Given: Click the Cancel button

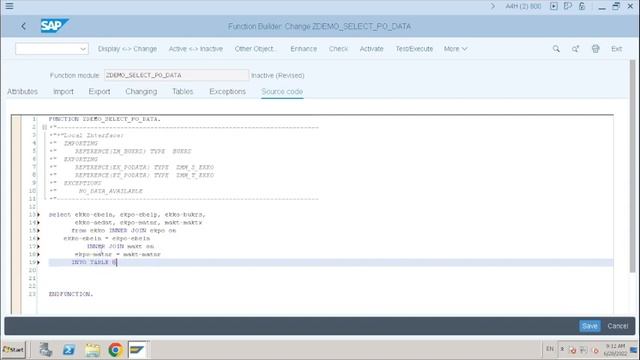Looking at the screenshot, I should (618, 326).
